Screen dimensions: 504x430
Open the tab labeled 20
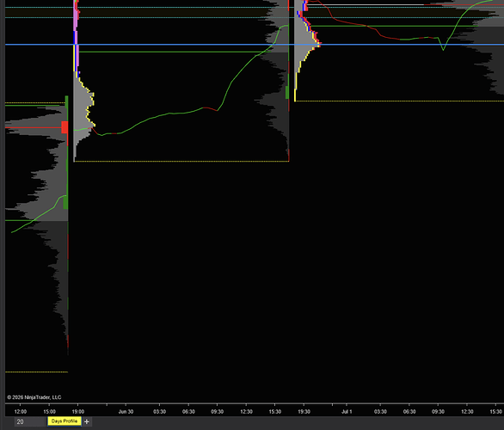pyautogui.click(x=31, y=421)
